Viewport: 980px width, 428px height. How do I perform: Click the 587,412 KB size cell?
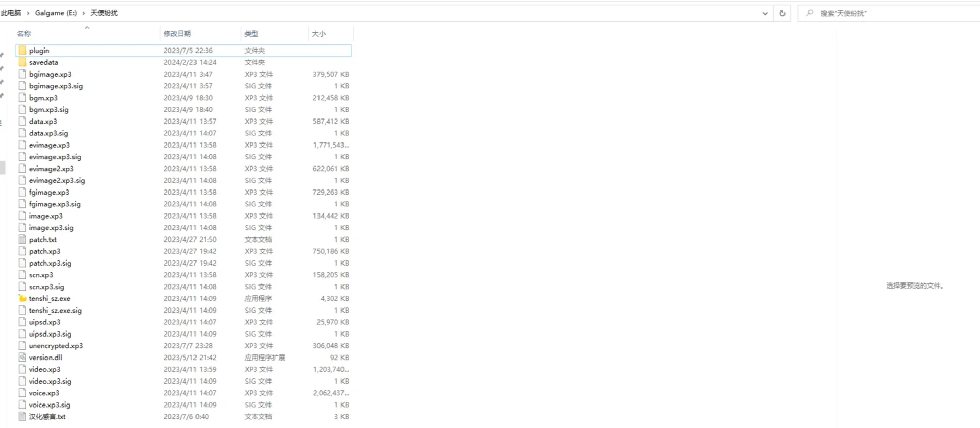(x=331, y=121)
